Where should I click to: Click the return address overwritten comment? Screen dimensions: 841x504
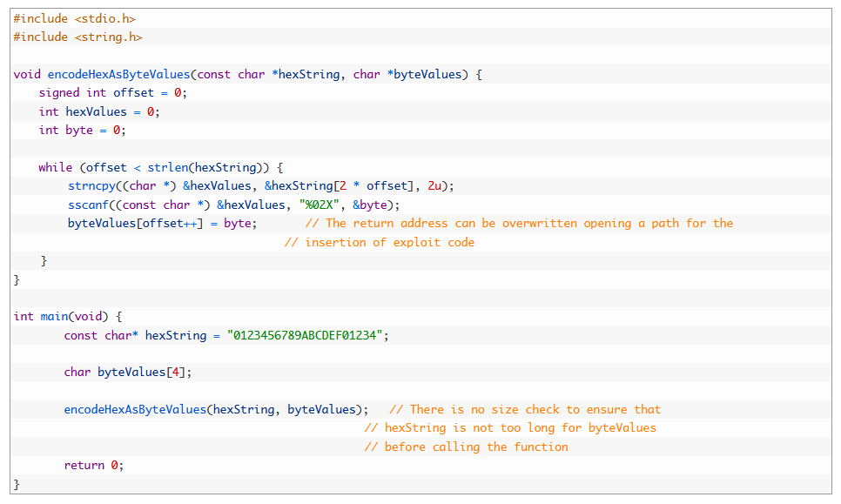tap(519, 224)
